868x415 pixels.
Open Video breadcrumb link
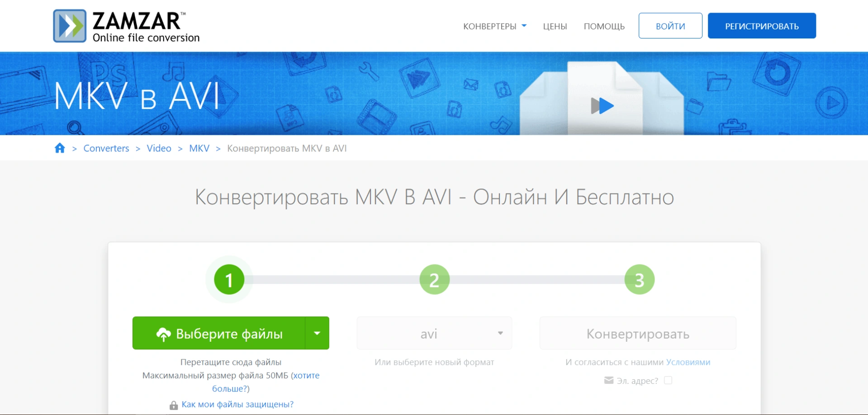[159, 148]
